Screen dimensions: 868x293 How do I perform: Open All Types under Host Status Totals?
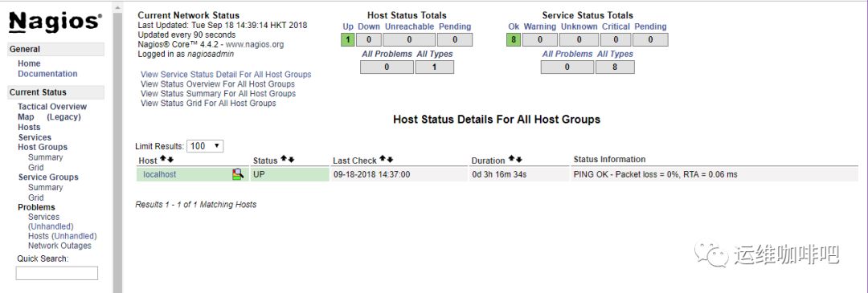pos(435,54)
